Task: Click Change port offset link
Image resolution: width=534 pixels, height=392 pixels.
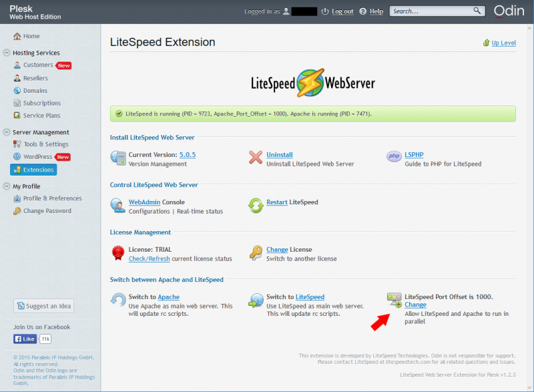Action: 415,305
